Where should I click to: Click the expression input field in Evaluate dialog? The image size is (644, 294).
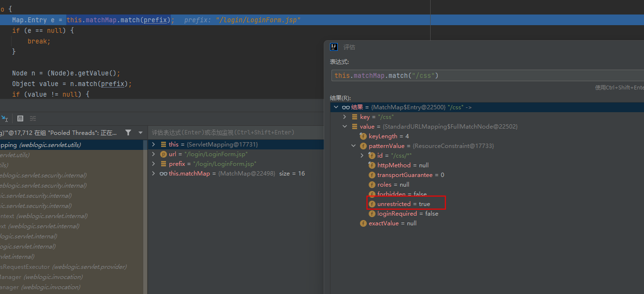click(488, 75)
